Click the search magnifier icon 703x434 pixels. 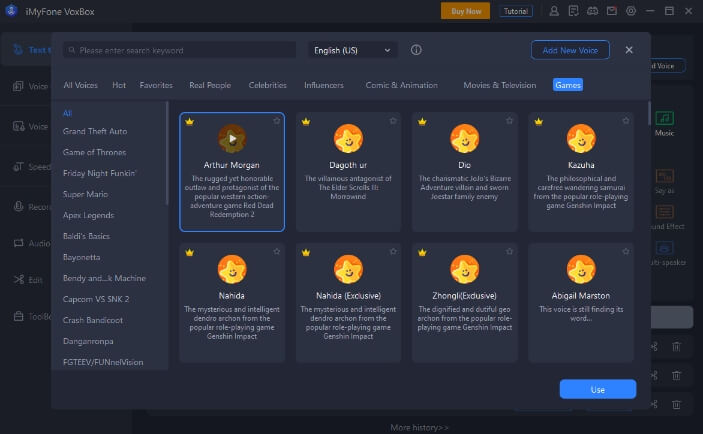pyautogui.click(x=72, y=50)
